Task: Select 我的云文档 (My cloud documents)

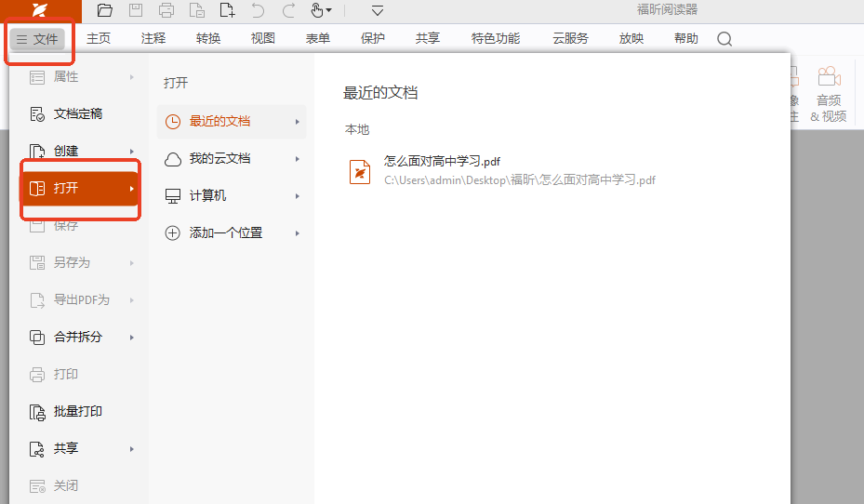Action: [x=220, y=158]
